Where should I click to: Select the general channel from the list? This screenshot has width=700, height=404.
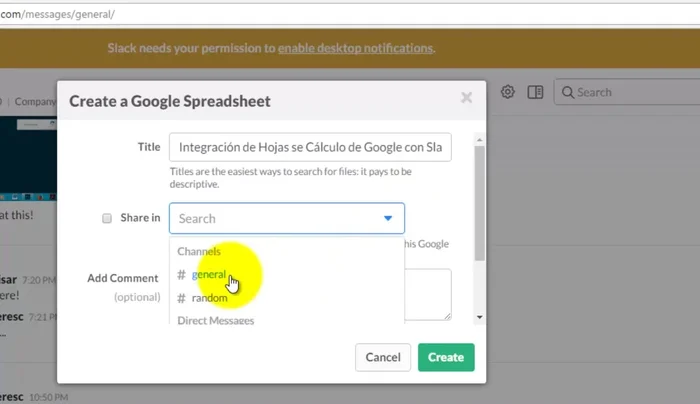(209, 275)
